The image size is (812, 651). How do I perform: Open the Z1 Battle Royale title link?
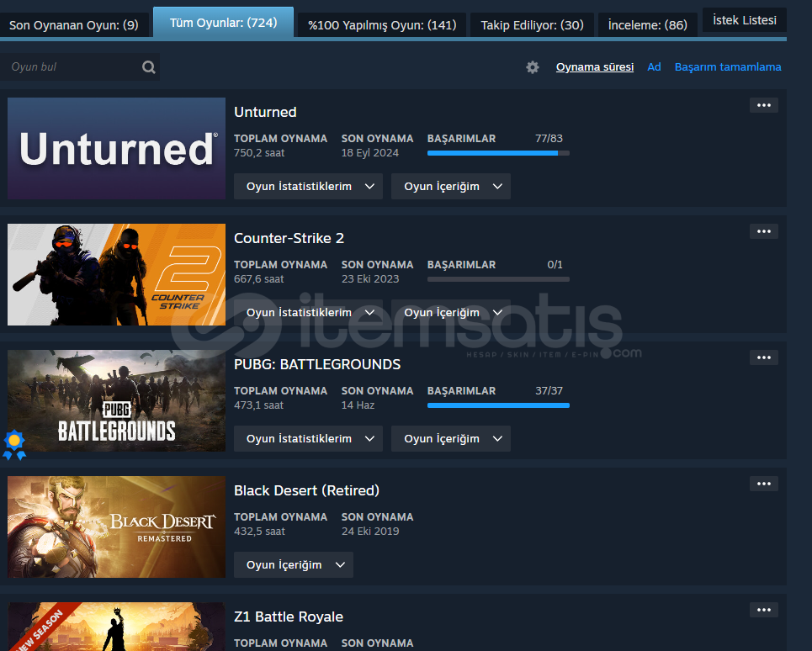click(x=289, y=617)
